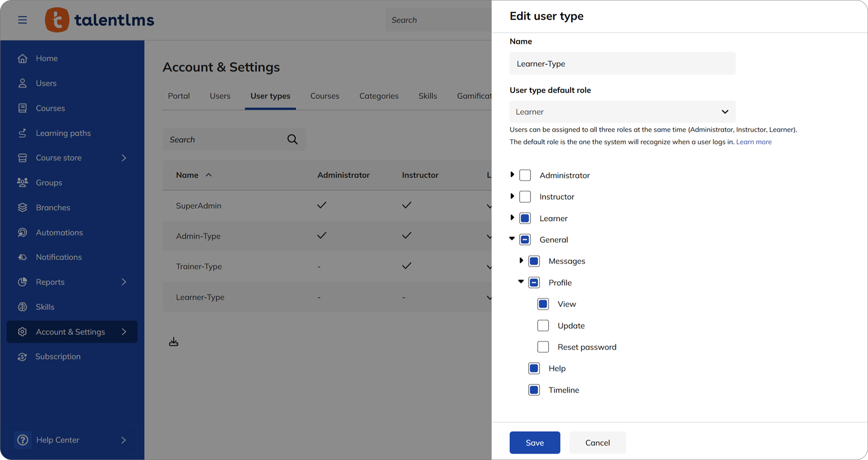Click the Branches layers icon

pyautogui.click(x=23, y=208)
